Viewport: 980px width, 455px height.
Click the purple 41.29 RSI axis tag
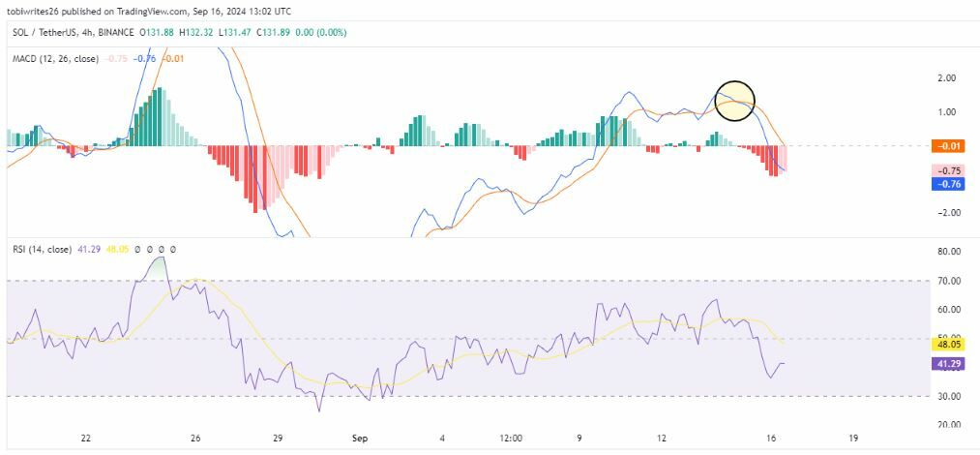coord(943,363)
